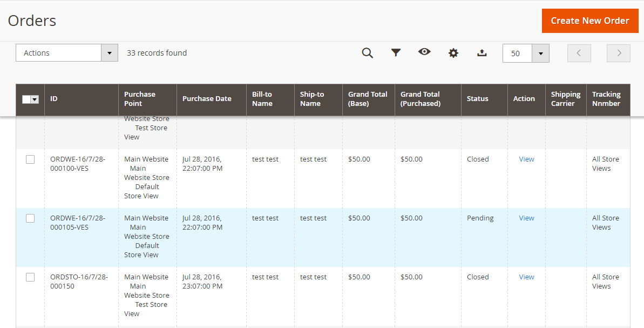
Task: Select the checkbox for order ORDWE-16/7/28-000100-VES
Action: pyautogui.click(x=30, y=159)
